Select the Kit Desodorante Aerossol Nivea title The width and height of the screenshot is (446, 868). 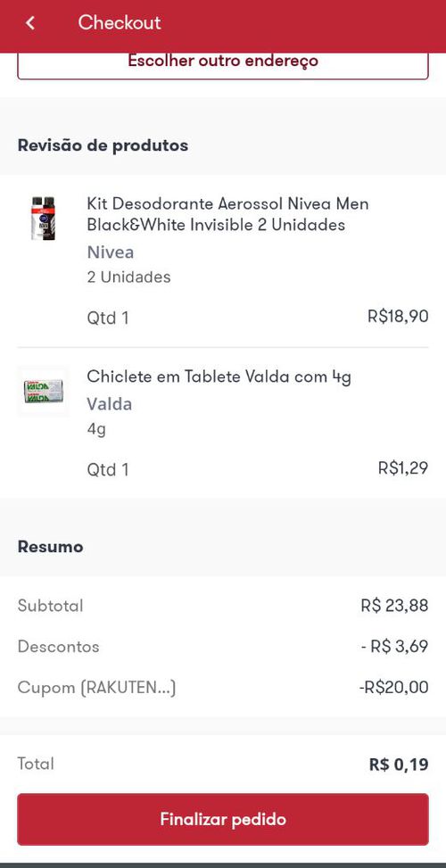(x=227, y=214)
